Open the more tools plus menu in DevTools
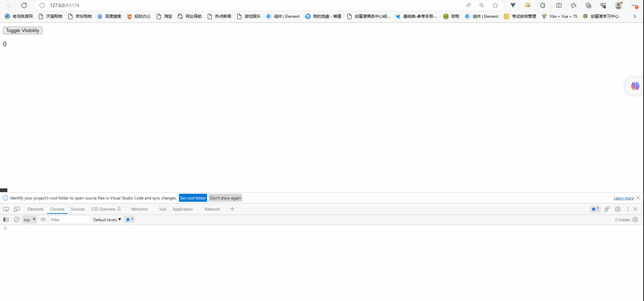The width and height of the screenshot is (644, 301). click(x=232, y=209)
